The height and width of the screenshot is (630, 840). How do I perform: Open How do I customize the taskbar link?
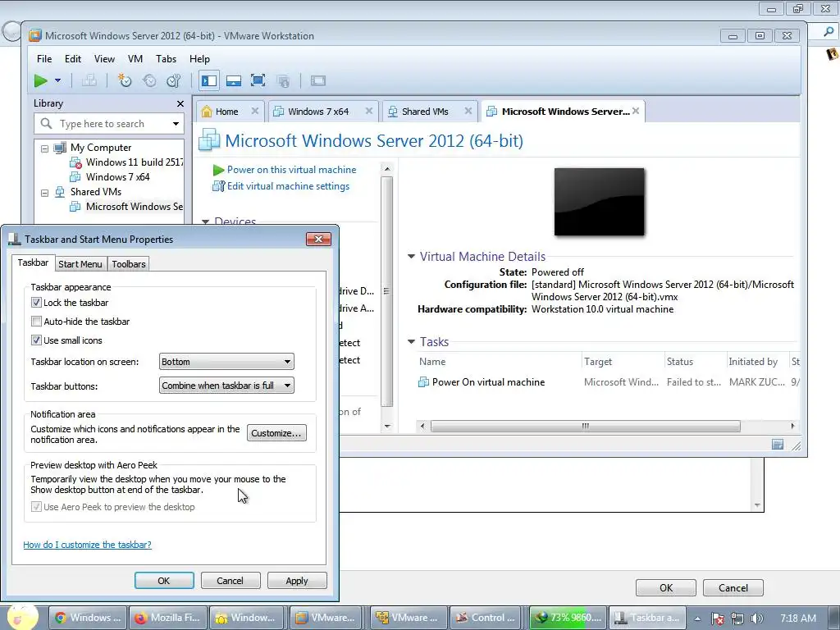[x=87, y=545]
